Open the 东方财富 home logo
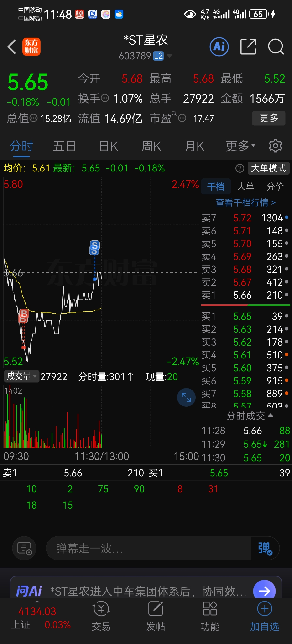The height and width of the screenshot is (644, 292). click(x=31, y=47)
